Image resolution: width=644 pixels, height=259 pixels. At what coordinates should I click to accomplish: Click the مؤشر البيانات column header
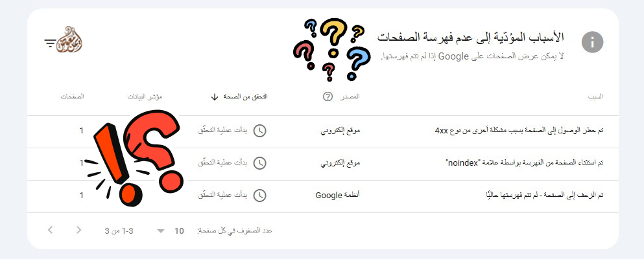[145, 96]
